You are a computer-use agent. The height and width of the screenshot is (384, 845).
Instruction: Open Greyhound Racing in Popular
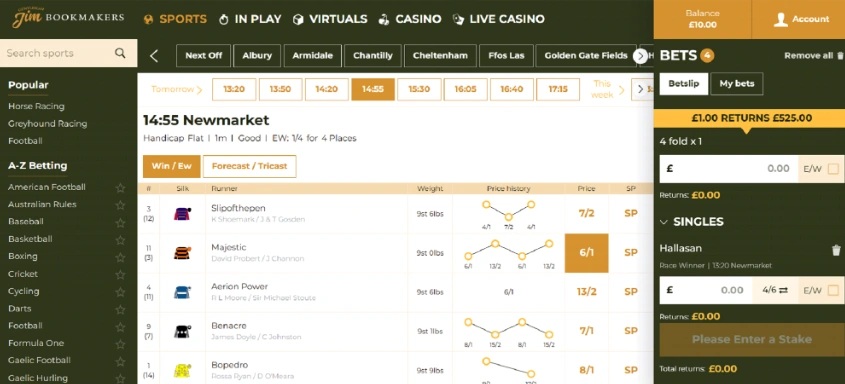pyautogui.click(x=47, y=123)
